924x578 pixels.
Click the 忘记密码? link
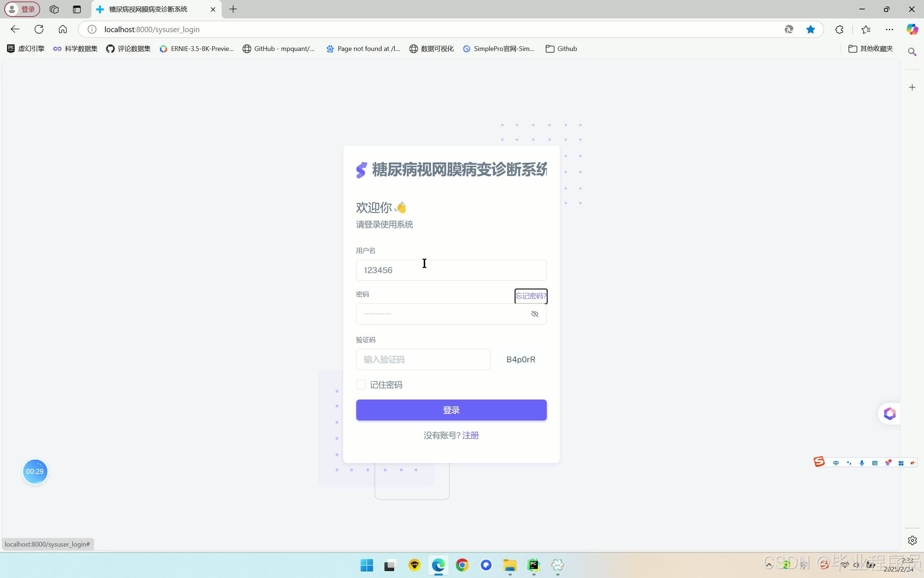pos(531,296)
